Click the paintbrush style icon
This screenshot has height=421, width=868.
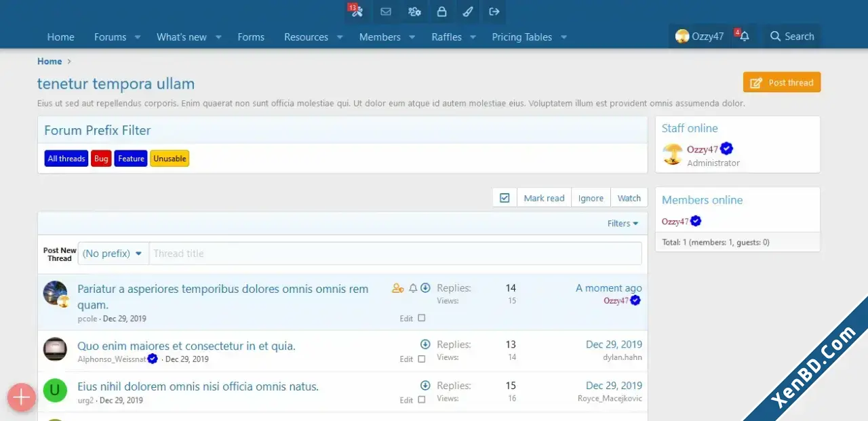[x=467, y=12]
